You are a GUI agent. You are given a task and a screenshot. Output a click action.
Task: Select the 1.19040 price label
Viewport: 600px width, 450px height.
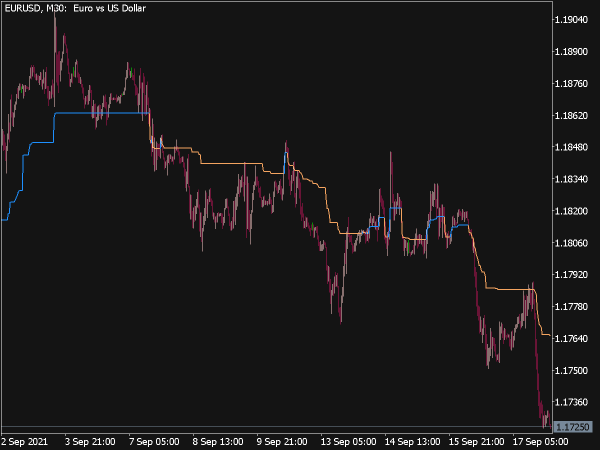coord(571,20)
